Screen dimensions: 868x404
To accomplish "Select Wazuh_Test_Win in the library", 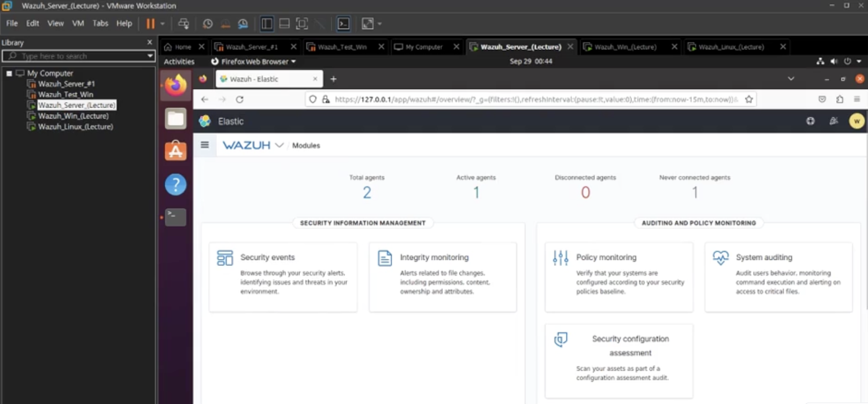I will [x=66, y=95].
